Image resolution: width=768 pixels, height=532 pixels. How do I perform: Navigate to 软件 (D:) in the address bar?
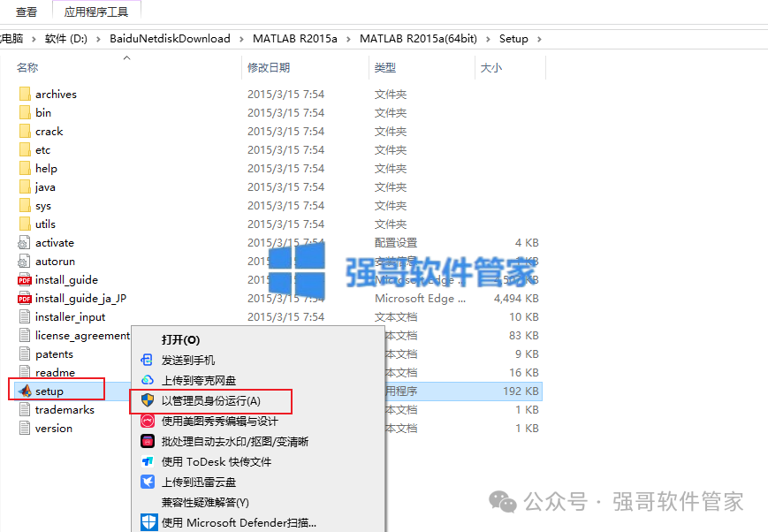click(x=66, y=39)
